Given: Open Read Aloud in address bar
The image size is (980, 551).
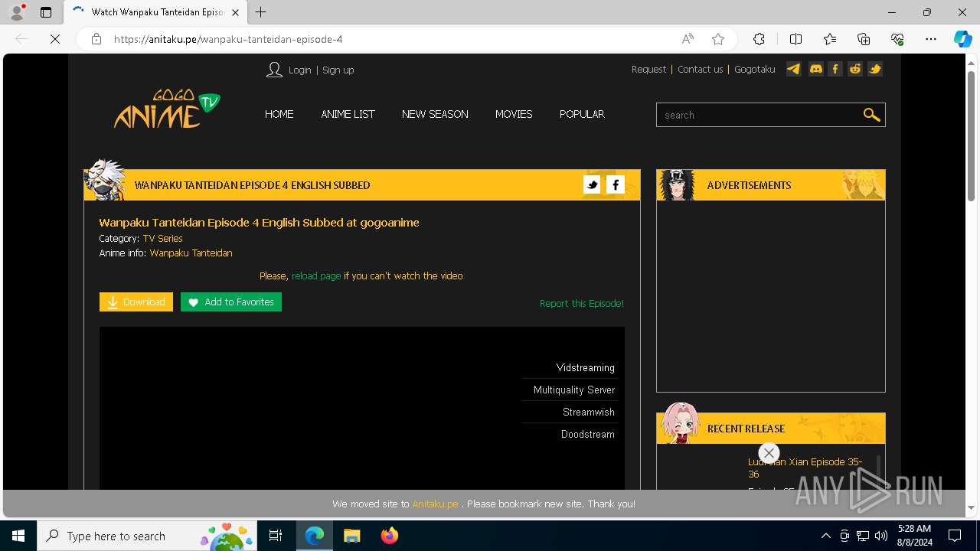Looking at the screenshot, I should 688,39.
